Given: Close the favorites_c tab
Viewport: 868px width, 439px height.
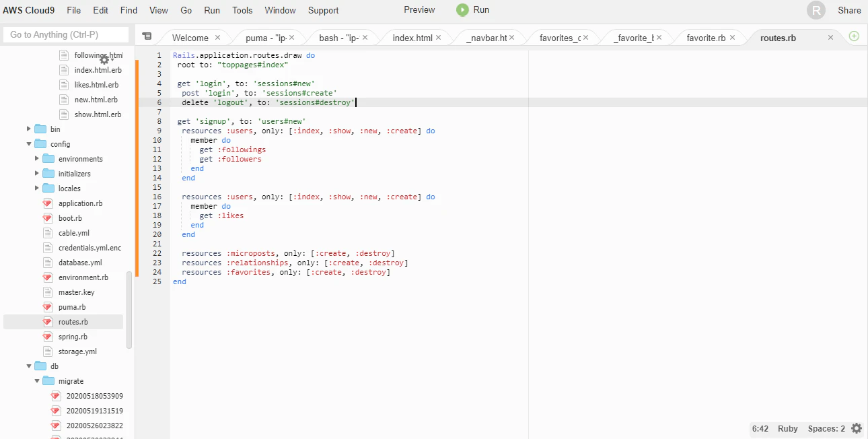Looking at the screenshot, I should click(585, 38).
